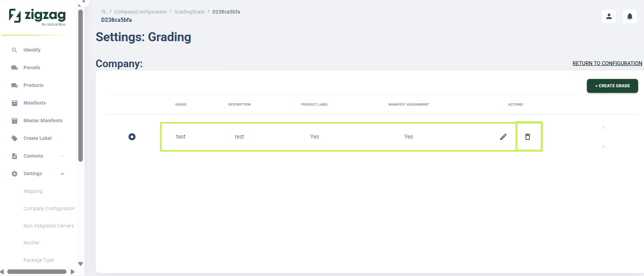This screenshot has width=644, height=276.
Task: Click the sidebar vertical scrollbar
Action: [x=81, y=85]
